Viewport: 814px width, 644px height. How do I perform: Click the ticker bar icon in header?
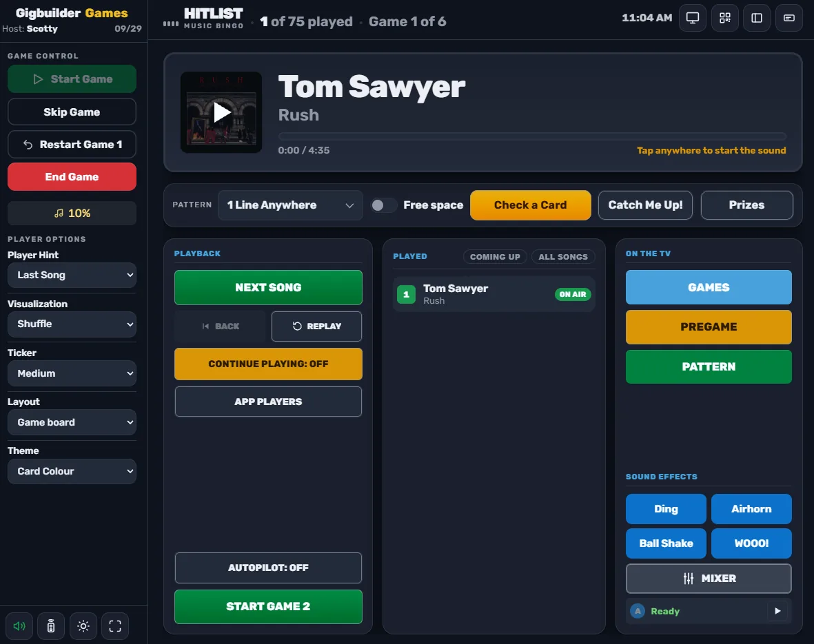click(789, 18)
